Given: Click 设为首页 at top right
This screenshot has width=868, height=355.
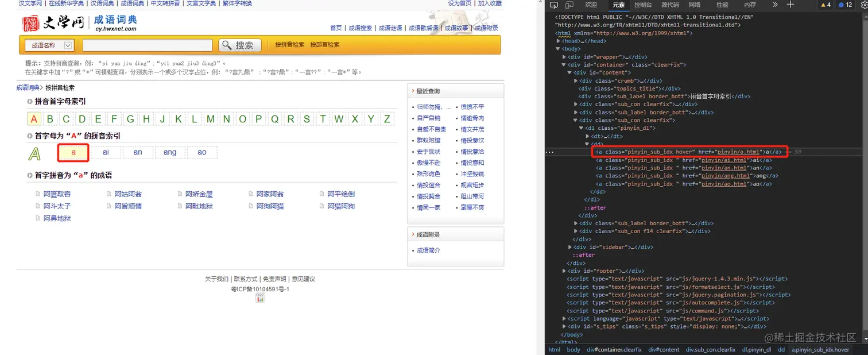Looking at the screenshot, I should coord(459,3).
